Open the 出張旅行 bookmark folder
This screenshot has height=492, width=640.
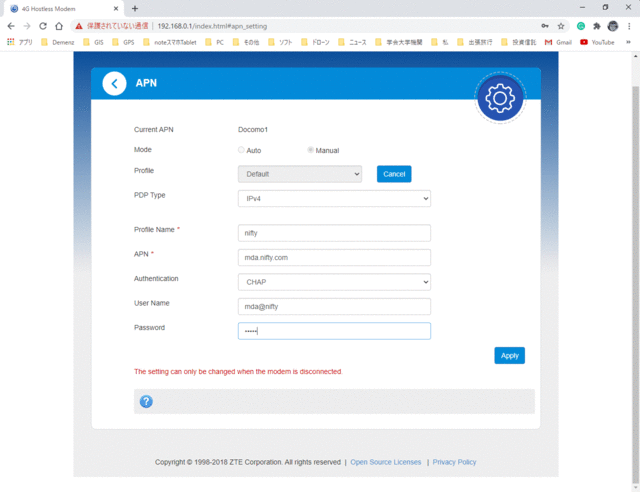click(x=475, y=42)
